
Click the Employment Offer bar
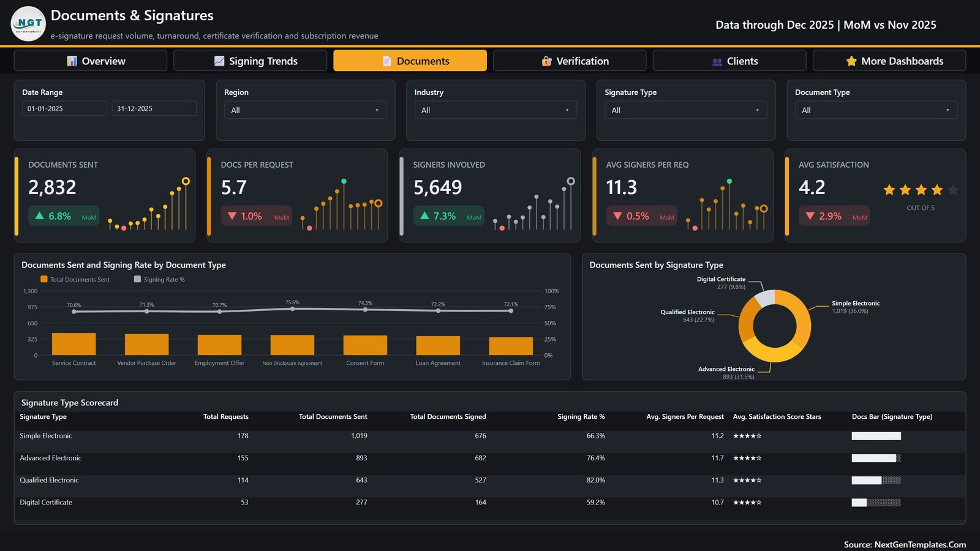click(219, 345)
